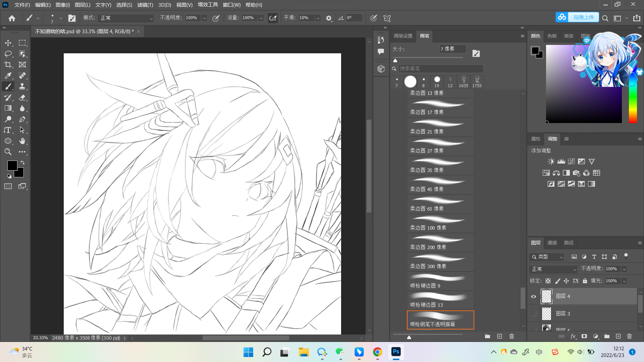Switch to 色板 tab

(x=552, y=36)
